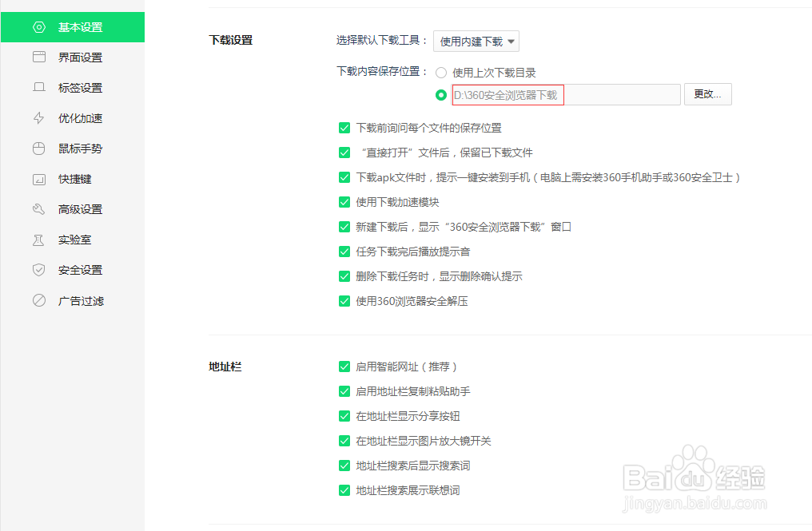Click the 鼠标手势 mouse icon

point(39,149)
